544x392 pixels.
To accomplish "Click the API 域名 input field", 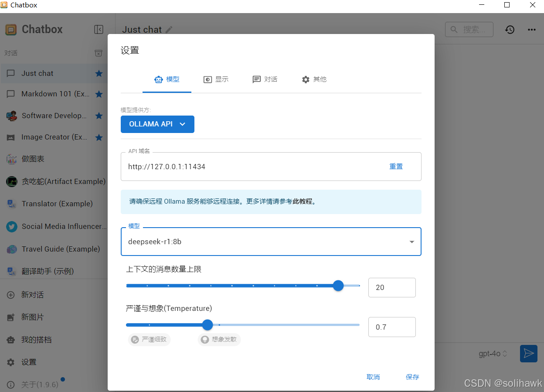I will 271,167.
